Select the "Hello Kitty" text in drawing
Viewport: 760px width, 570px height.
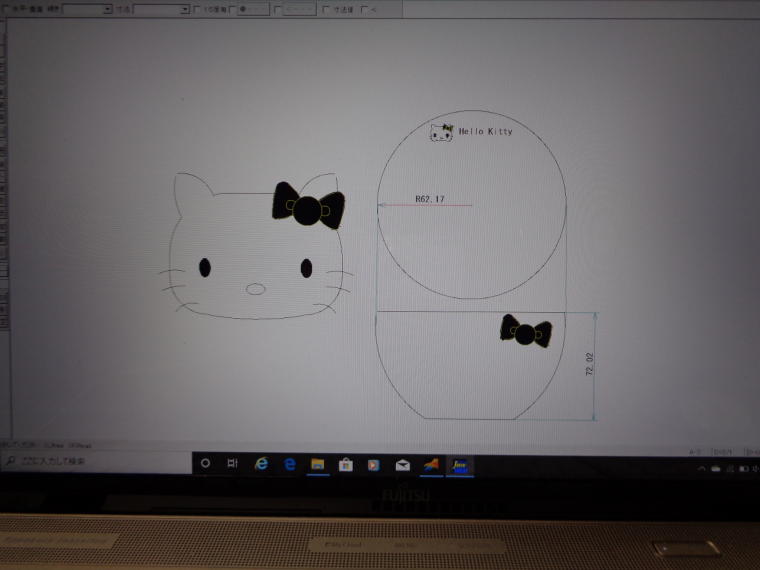click(x=485, y=131)
